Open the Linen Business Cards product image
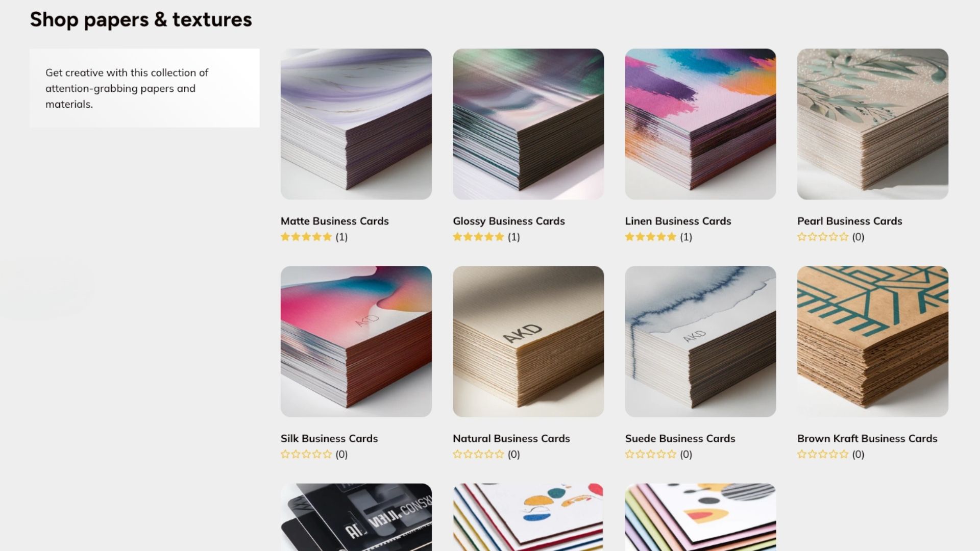Image resolution: width=980 pixels, height=551 pixels. pos(700,124)
